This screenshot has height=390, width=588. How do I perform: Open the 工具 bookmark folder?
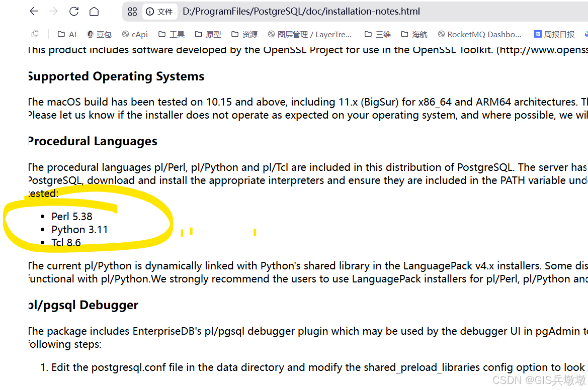(172, 35)
